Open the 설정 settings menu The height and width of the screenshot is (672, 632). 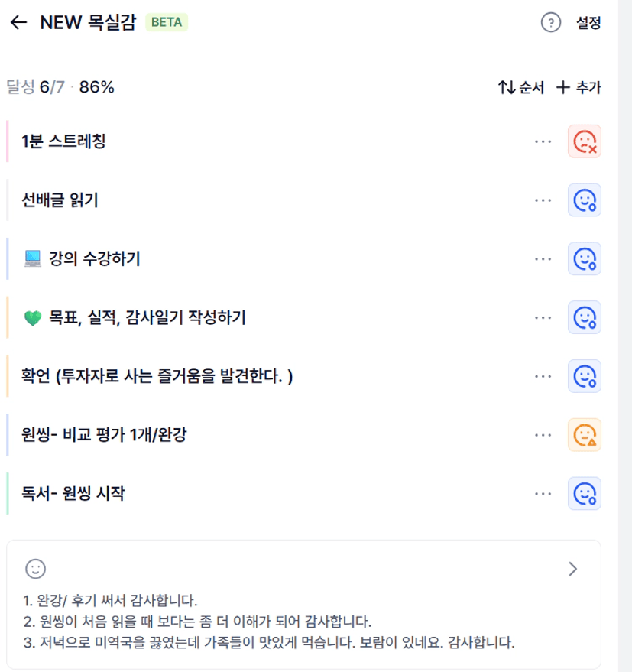coord(588,23)
